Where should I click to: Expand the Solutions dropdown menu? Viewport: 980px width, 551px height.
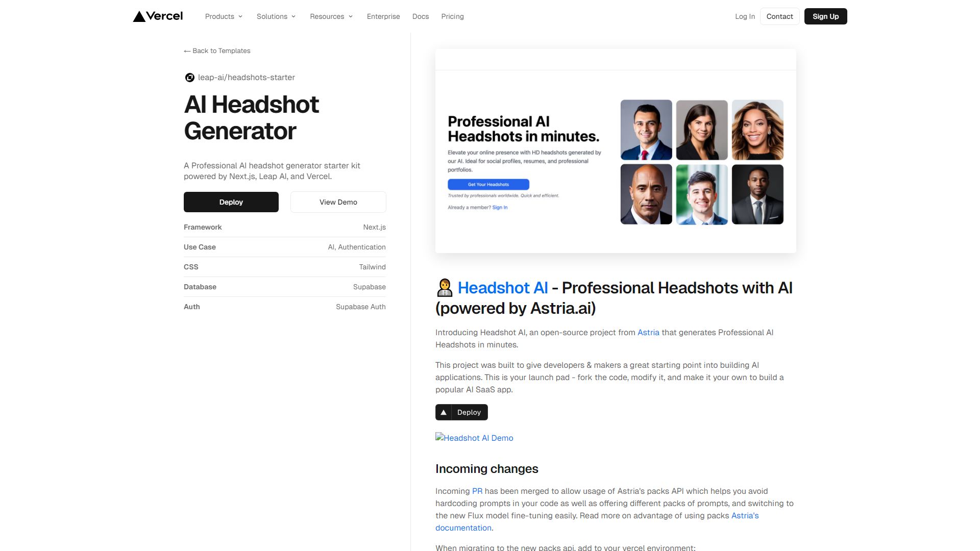click(276, 16)
